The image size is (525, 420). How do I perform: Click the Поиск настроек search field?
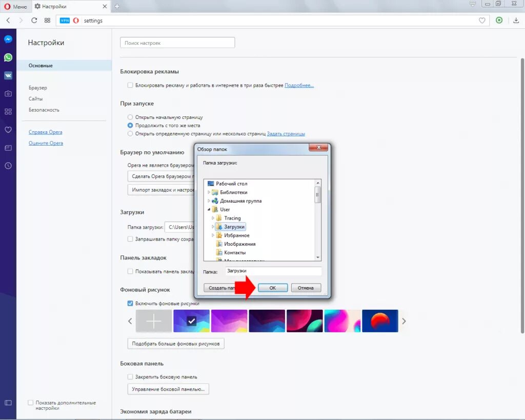[177, 43]
